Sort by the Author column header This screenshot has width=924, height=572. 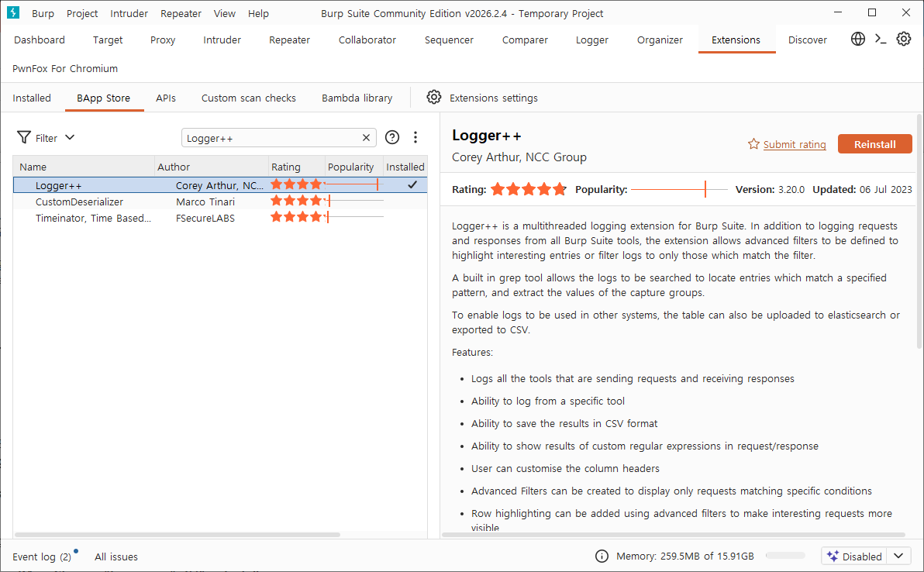[212, 167]
